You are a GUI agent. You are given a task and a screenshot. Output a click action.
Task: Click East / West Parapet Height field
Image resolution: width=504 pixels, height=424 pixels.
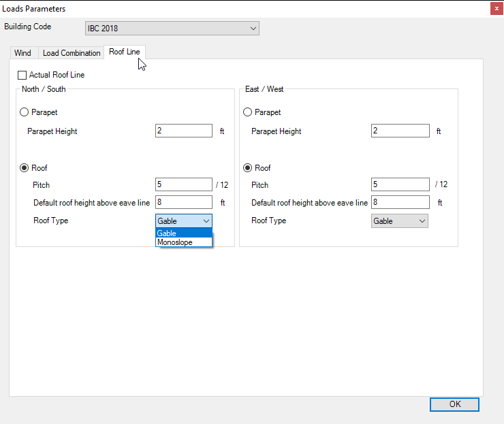coord(400,131)
